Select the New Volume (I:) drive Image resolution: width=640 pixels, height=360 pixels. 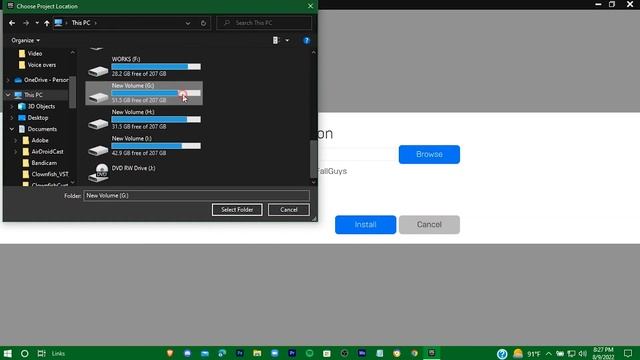click(x=144, y=146)
